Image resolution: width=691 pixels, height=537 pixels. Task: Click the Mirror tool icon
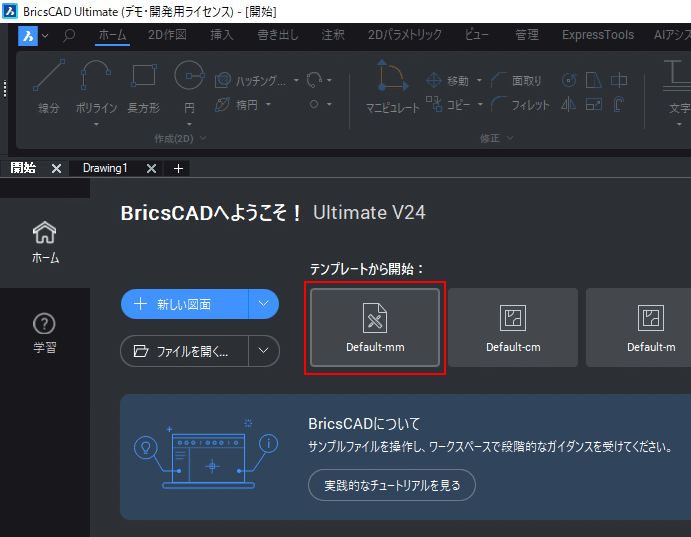(x=568, y=104)
